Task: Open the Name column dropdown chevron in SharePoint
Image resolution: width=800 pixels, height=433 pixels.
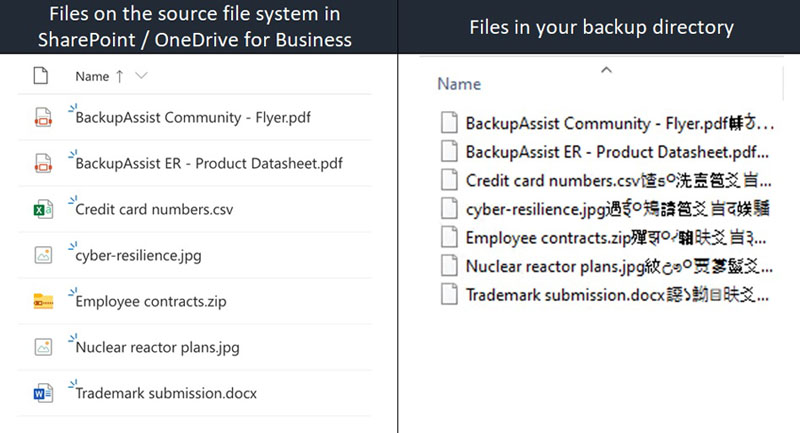Action: (x=141, y=76)
